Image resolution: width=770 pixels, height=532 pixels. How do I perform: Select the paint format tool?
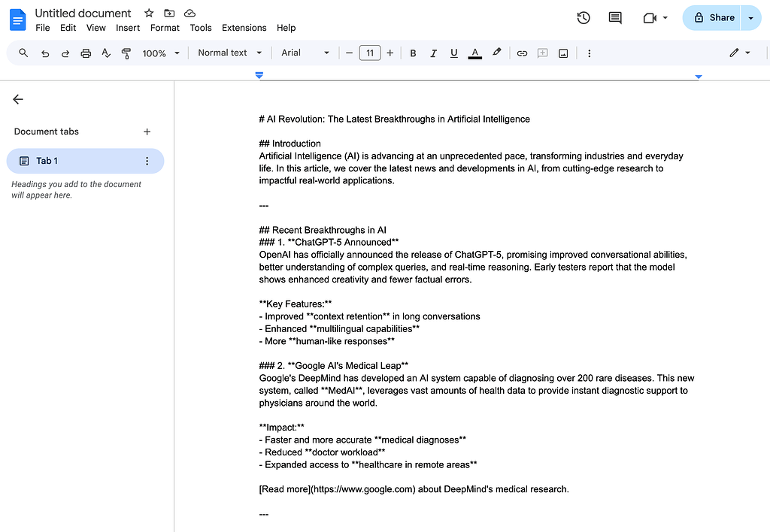126,53
